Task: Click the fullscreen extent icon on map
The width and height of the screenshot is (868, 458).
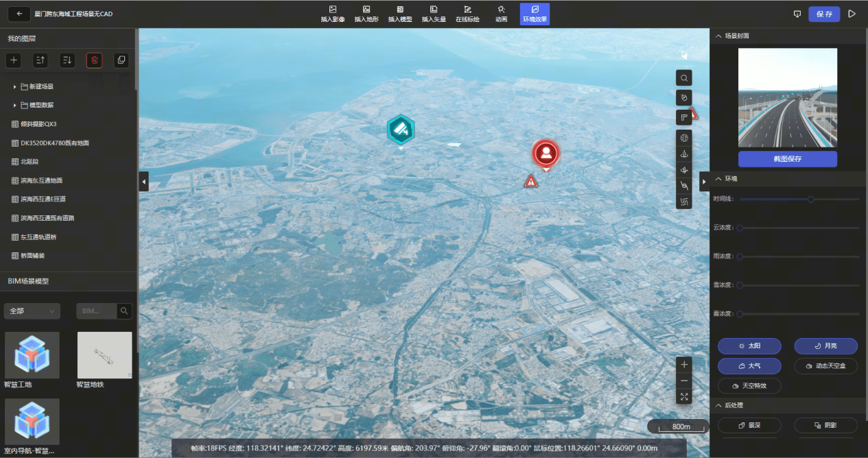Action: pyautogui.click(x=683, y=396)
